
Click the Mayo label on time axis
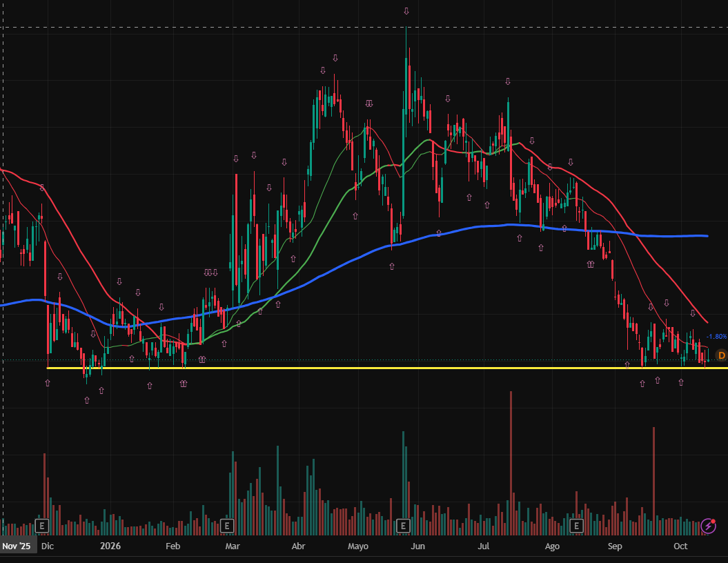point(358,546)
